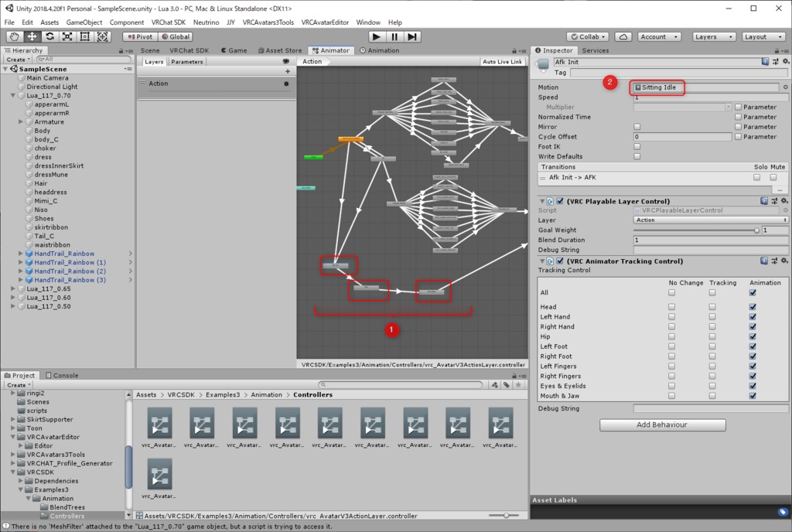The image size is (792, 532).
Task: Check Solo for Afk Init -> AFK transition
Action: (x=756, y=177)
